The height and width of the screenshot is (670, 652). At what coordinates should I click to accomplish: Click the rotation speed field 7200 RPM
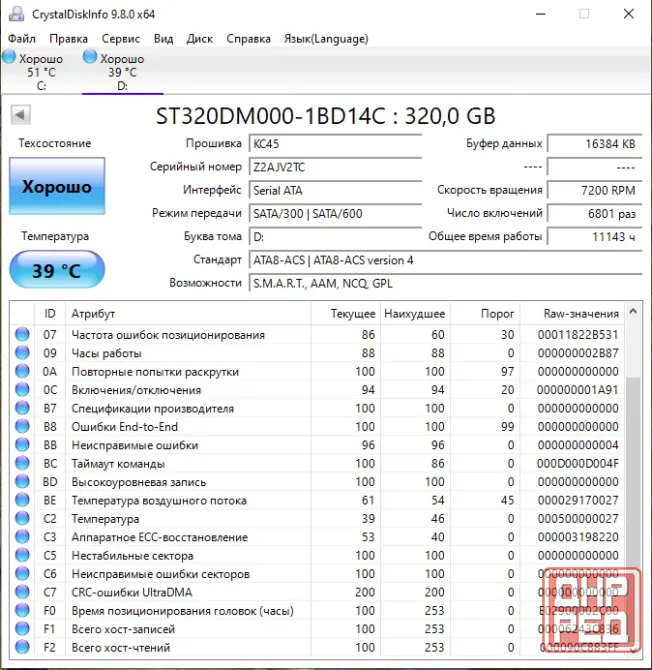click(x=595, y=190)
